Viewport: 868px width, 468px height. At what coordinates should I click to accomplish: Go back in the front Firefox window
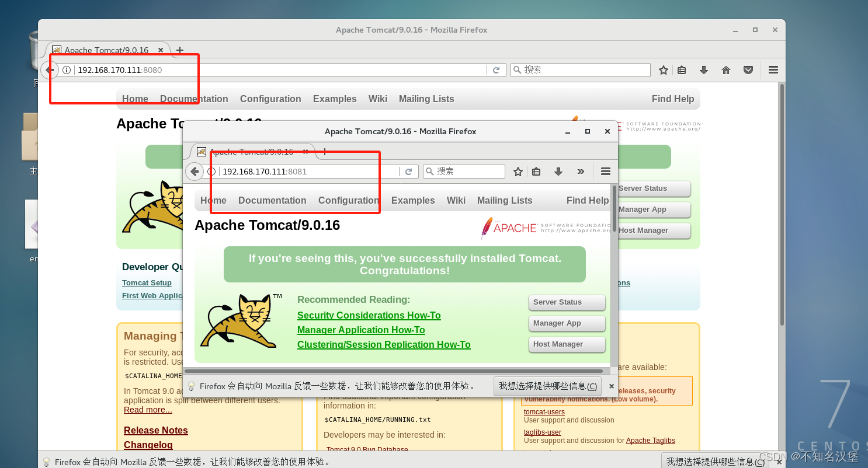click(195, 172)
